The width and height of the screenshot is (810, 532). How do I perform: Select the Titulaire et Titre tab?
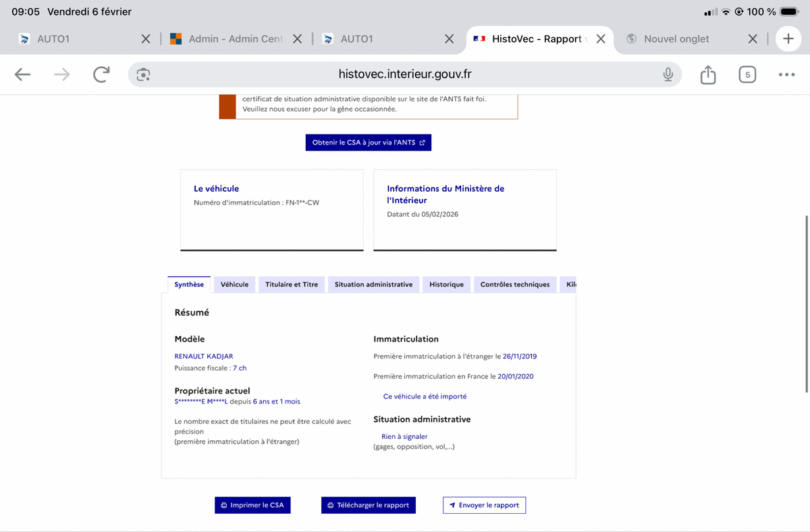coord(292,285)
